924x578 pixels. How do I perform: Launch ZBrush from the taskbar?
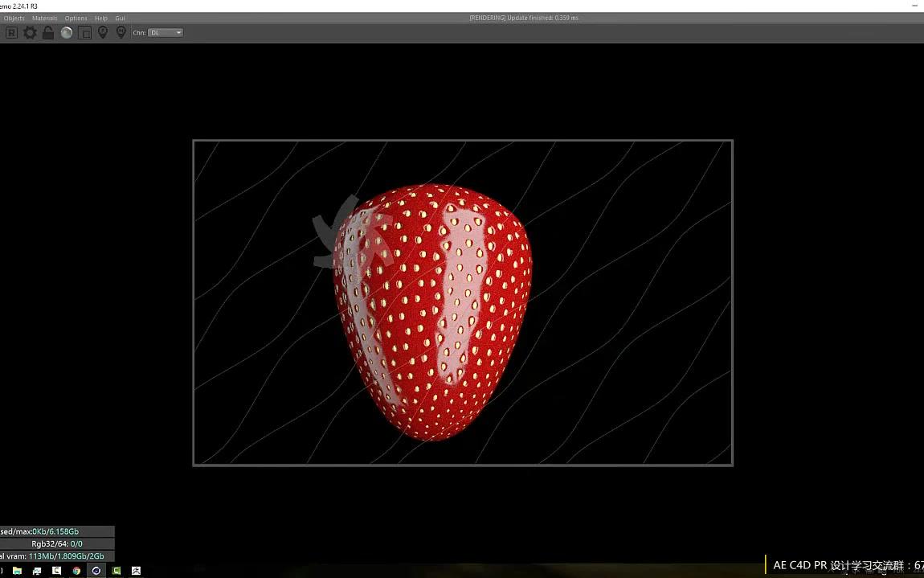pyautogui.click(x=136, y=571)
